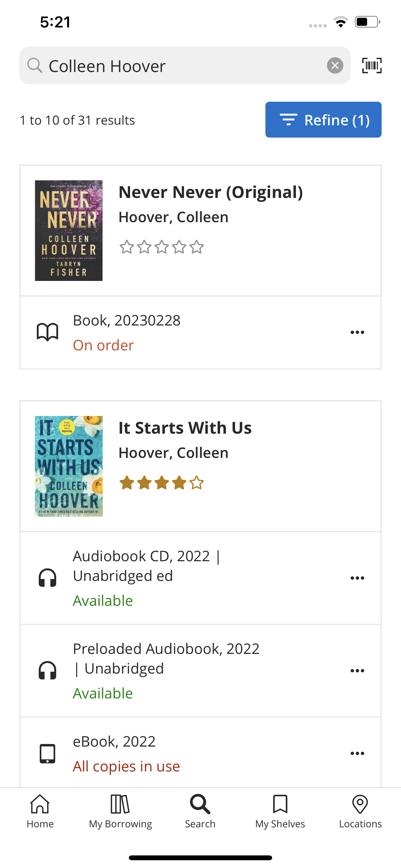
Task: Open the Locations tab
Action: pyautogui.click(x=360, y=811)
